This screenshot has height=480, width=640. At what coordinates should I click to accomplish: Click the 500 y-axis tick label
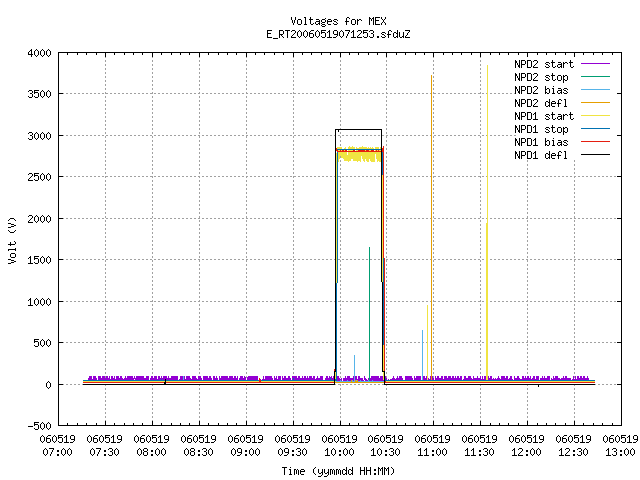[42, 343]
